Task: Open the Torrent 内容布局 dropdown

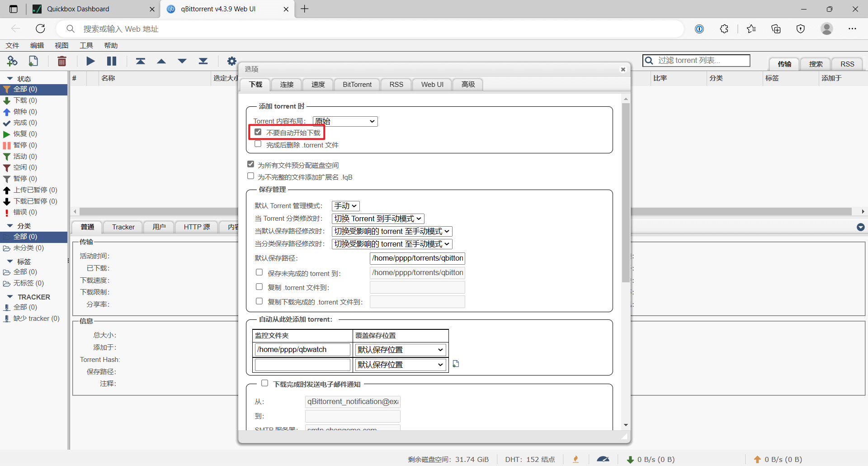Action: point(345,121)
